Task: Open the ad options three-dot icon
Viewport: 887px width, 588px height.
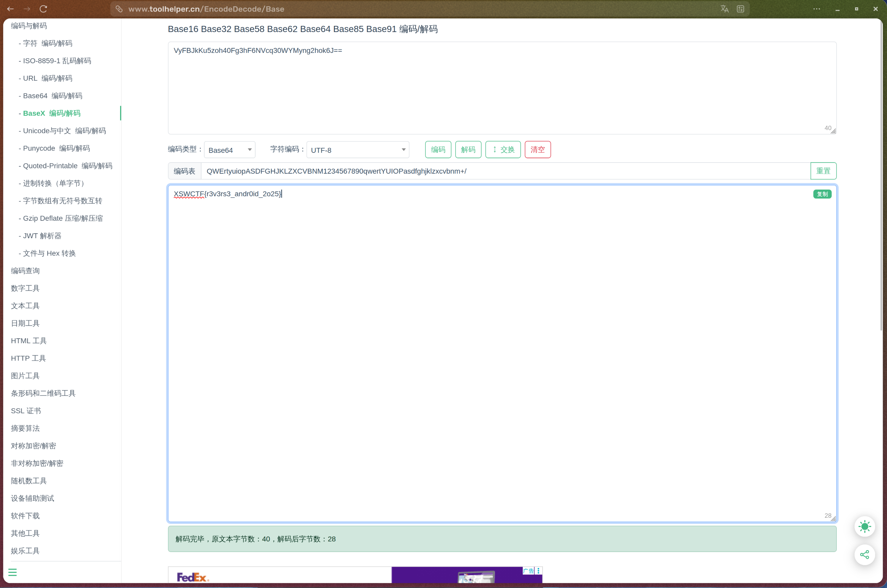Action: [538, 571]
